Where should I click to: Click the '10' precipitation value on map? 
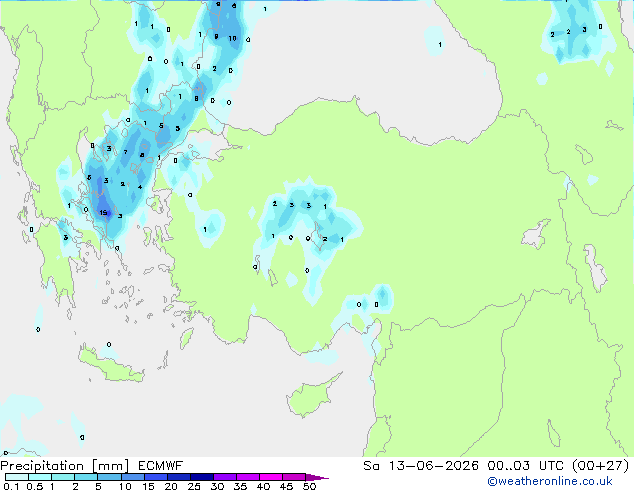(x=232, y=38)
